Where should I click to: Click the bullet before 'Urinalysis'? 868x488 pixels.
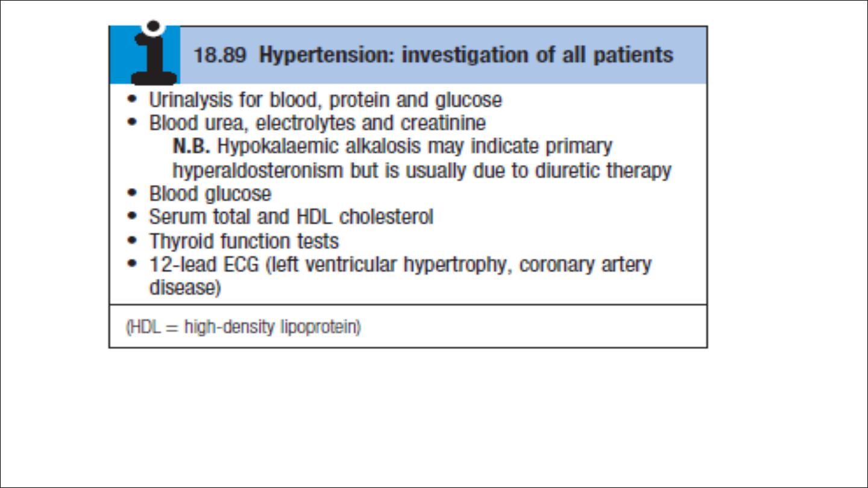point(133,98)
